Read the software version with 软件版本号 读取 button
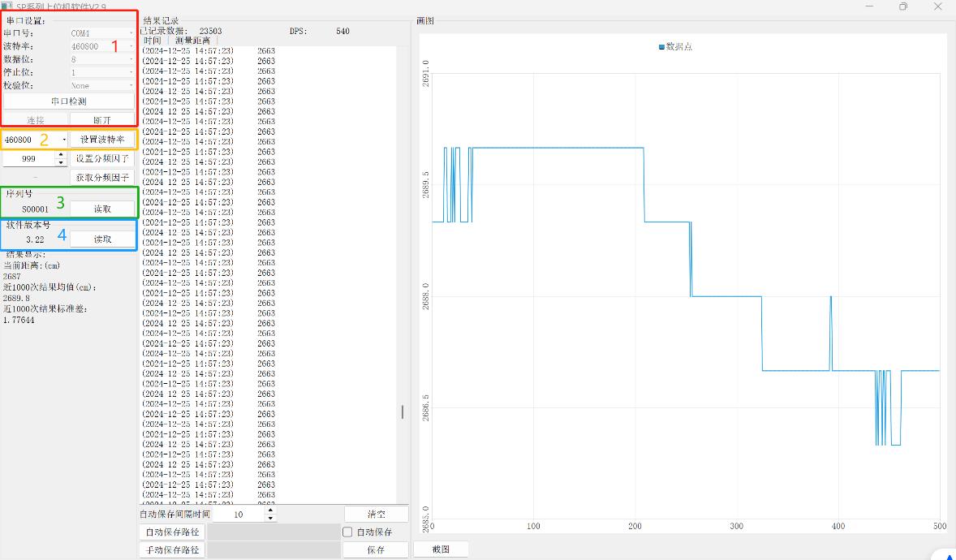The width and height of the screenshot is (956, 560). [x=102, y=239]
